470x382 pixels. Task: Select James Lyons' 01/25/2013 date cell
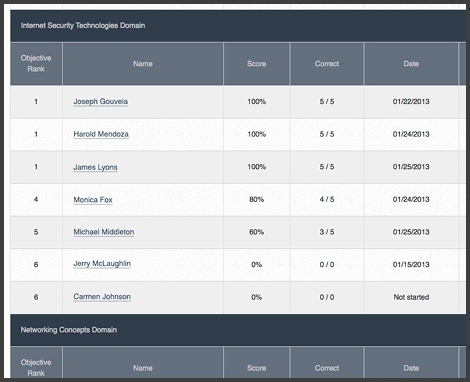pos(411,167)
